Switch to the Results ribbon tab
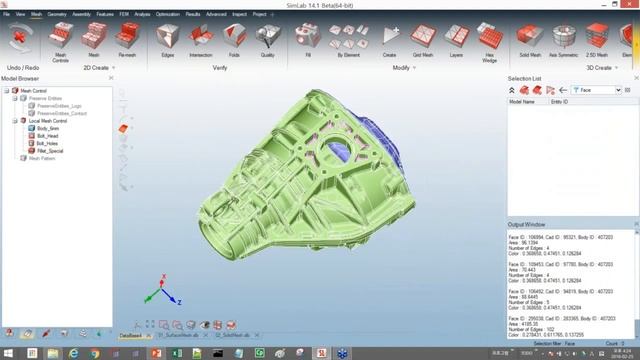 pyautogui.click(x=193, y=14)
